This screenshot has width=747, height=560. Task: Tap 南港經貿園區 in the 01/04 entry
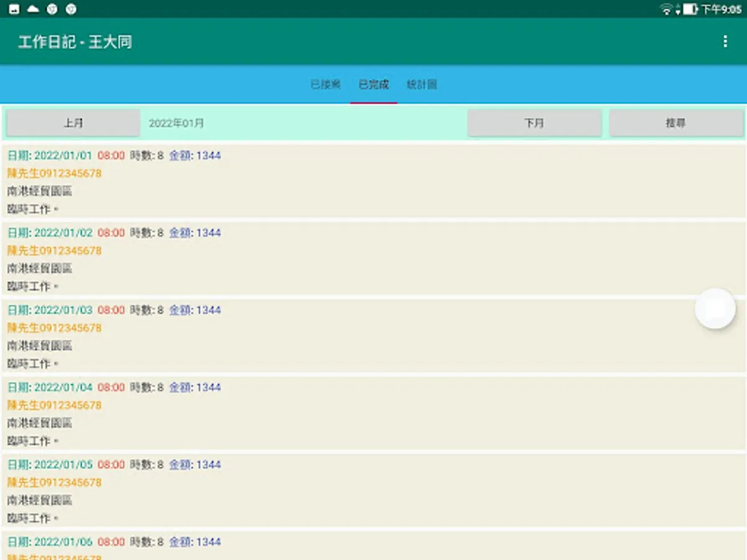coord(40,423)
